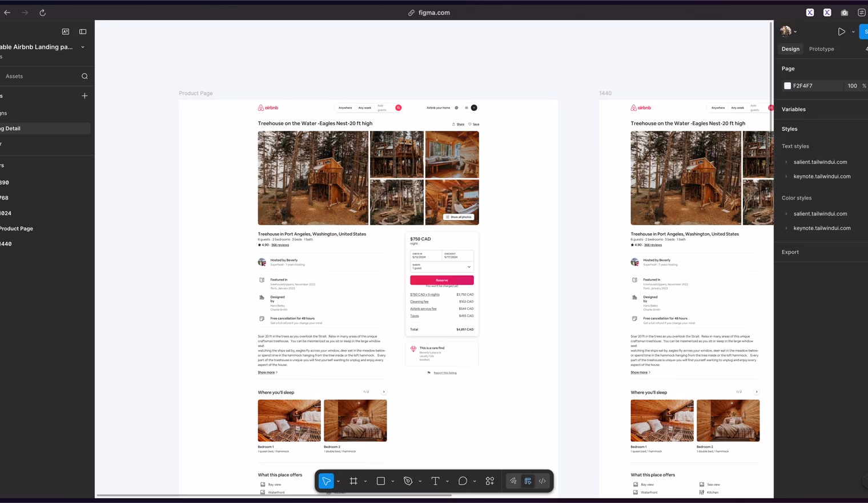This screenshot has width=868, height=503.
Task: Switch to Design mode icon in toolbar
Action: point(528,481)
